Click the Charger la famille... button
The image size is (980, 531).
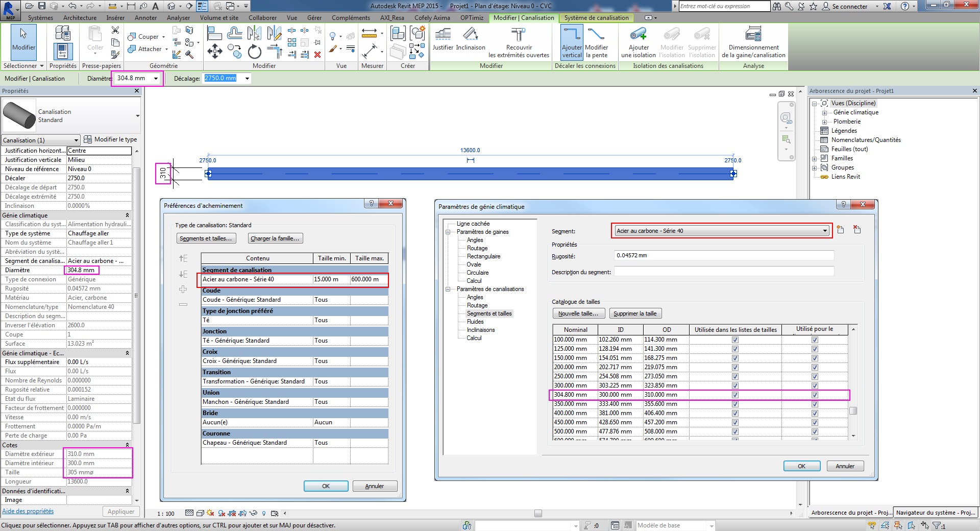(275, 238)
